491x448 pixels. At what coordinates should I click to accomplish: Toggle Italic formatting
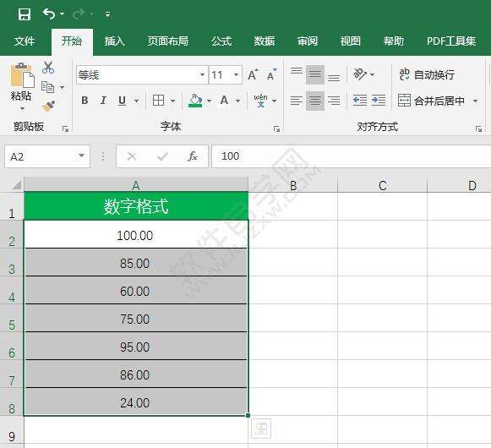pyautogui.click(x=103, y=101)
